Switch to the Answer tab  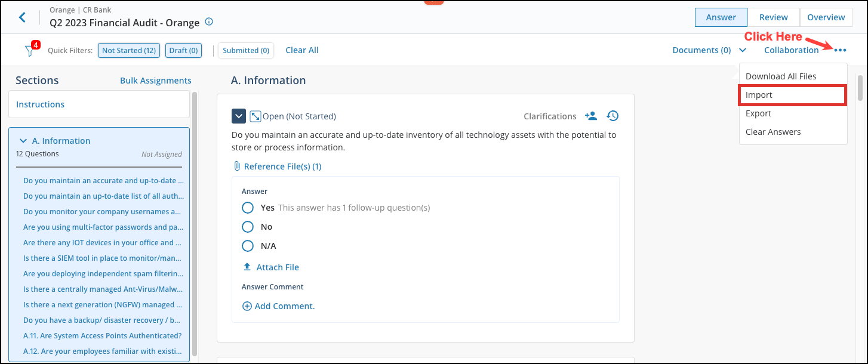(721, 17)
